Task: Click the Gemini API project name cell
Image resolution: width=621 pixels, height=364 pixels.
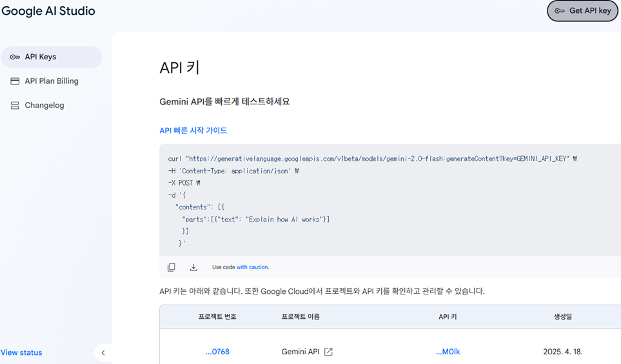Action: (x=301, y=352)
